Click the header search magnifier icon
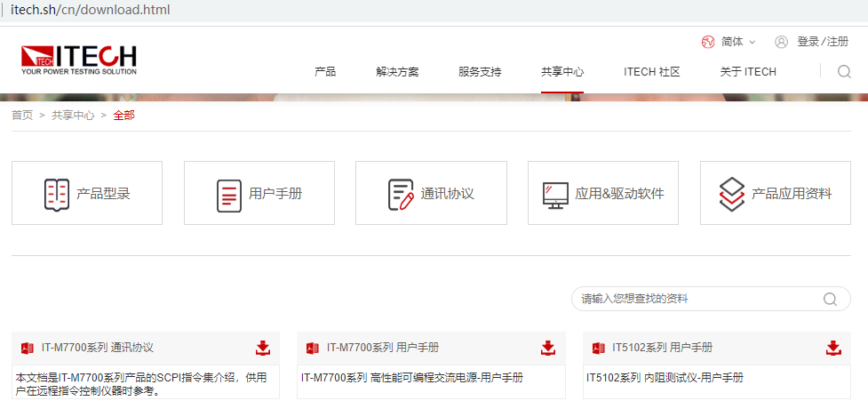Viewport: 868px width, 409px height. [844, 71]
